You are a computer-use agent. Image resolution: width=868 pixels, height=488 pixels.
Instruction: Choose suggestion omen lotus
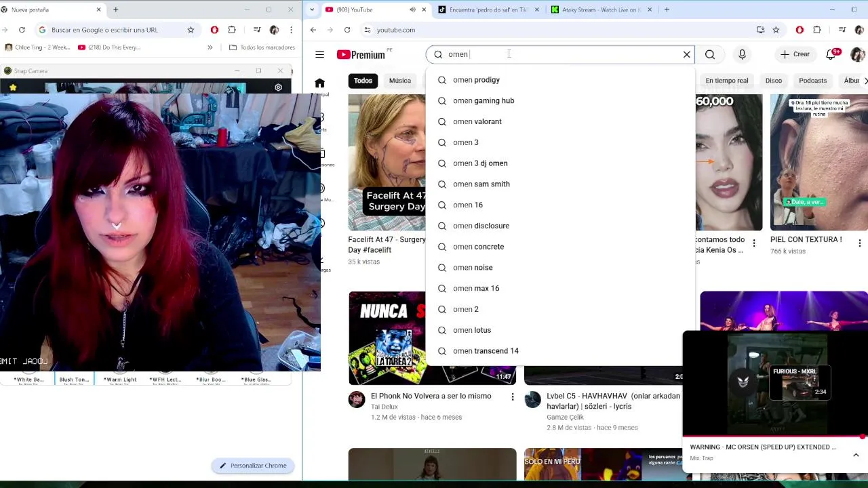pyautogui.click(x=560, y=330)
